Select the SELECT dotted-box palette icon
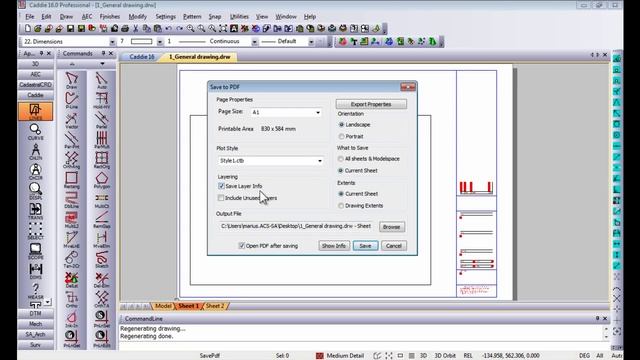This screenshot has width=640, height=360. click(35, 231)
